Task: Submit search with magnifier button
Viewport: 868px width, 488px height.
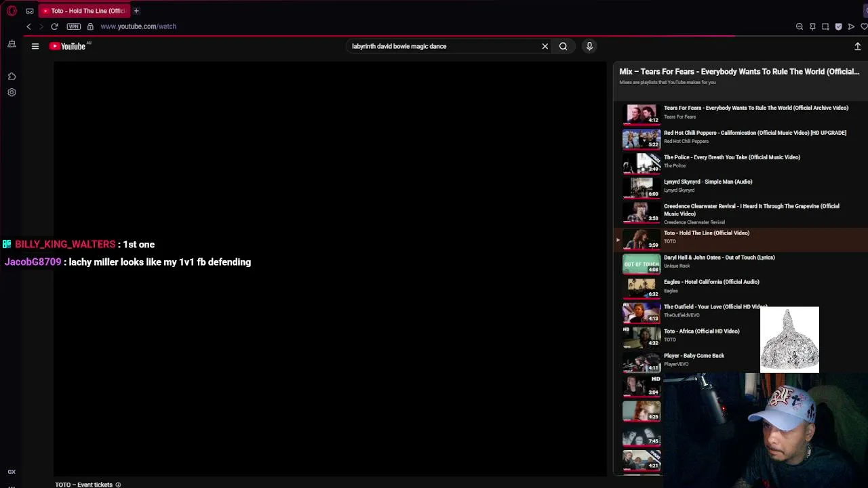Action: pos(563,46)
